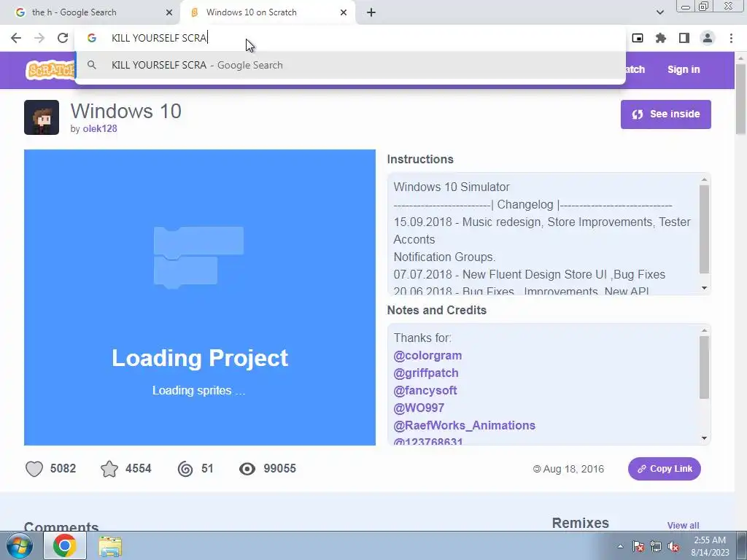Click the page vertical scrollbar thumb
747x560 pixels.
click(x=741, y=98)
